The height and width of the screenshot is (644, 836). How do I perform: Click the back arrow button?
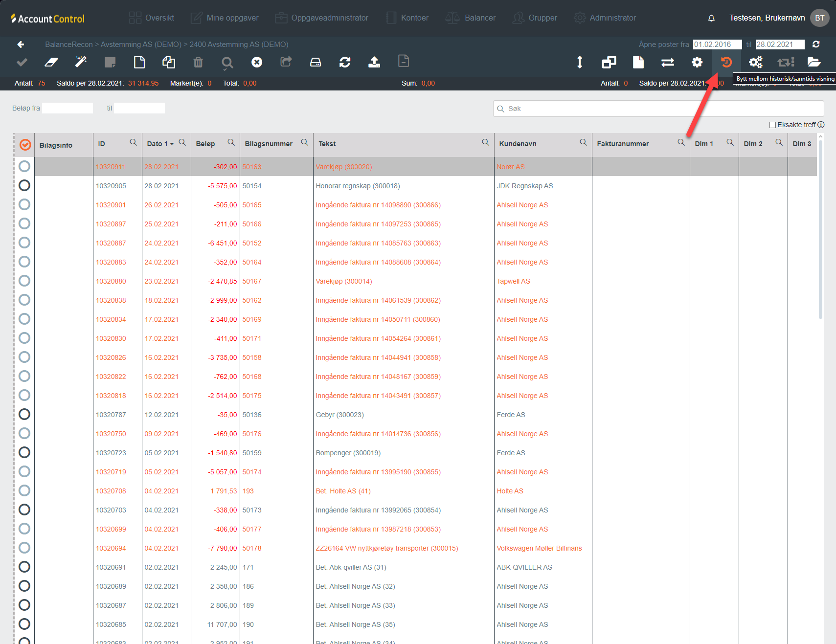[21, 44]
